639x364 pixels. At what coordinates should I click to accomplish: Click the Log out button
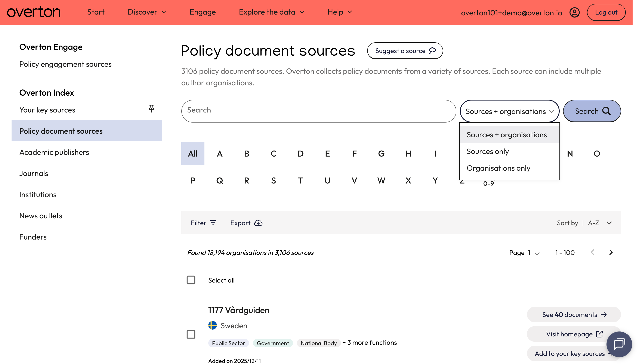click(606, 12)
